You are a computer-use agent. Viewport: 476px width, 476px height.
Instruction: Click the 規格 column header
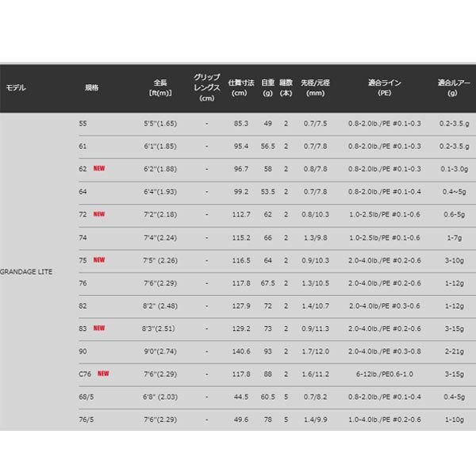click(90, 87)
